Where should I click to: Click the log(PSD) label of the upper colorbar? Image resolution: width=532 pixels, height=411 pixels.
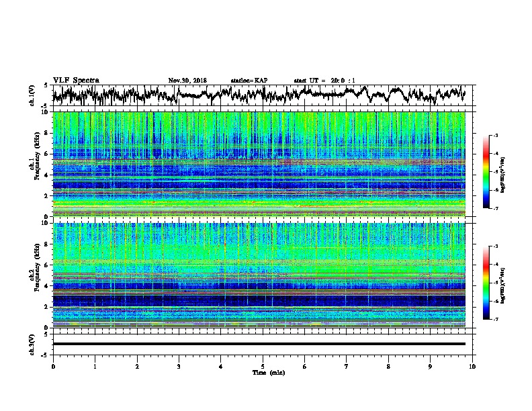(x=502, y=175)
